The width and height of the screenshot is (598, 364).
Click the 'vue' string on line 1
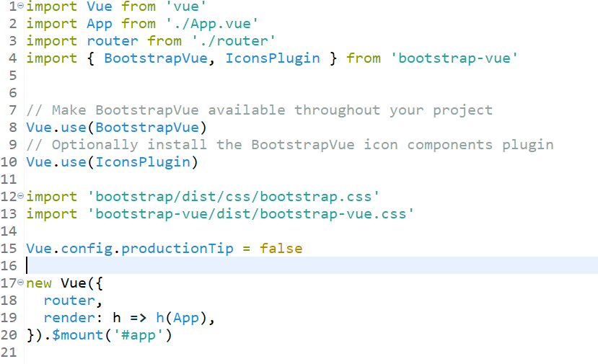(185, 6)
